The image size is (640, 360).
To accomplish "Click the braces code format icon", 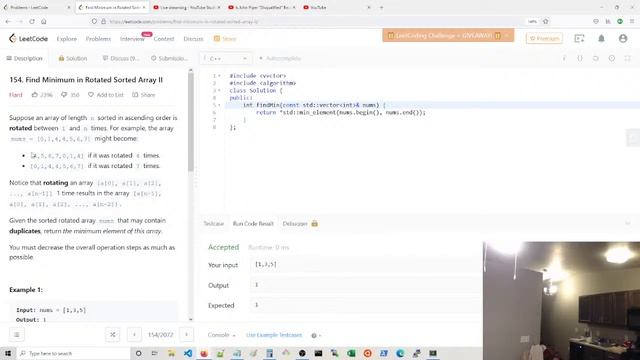I will [x=580, y=58].
